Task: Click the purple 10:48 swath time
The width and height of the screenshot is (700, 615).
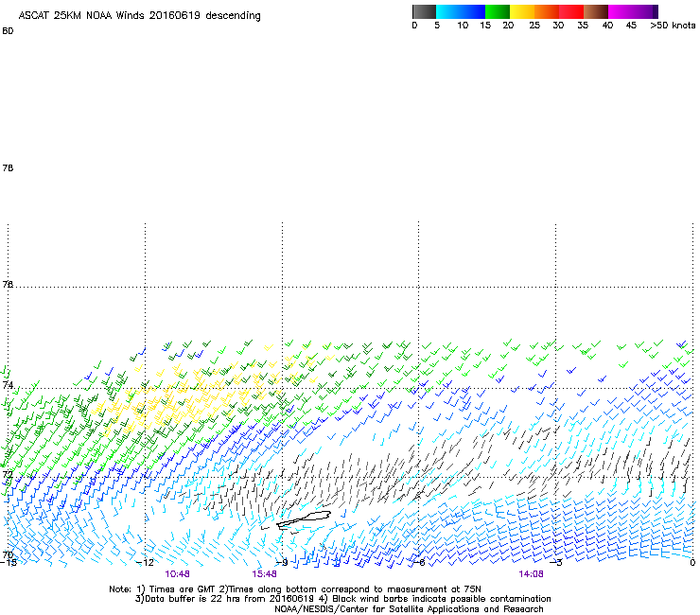Action: coord(177,574)
